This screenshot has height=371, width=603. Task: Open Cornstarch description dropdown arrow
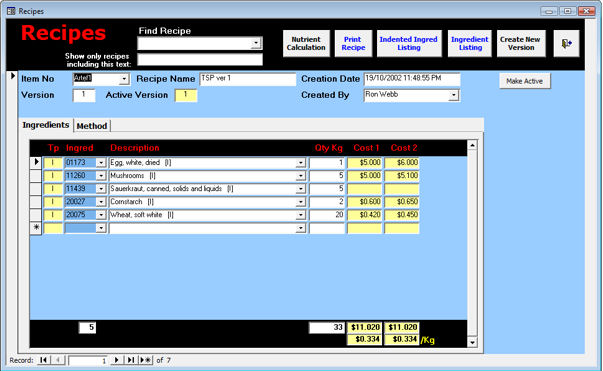pos(300,202)
